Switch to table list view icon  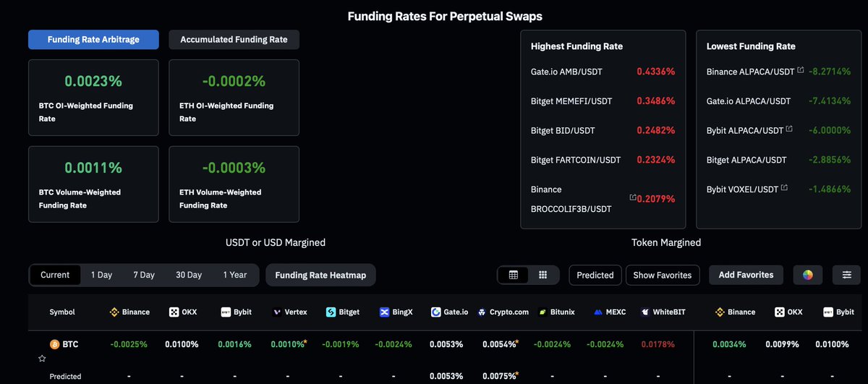[514, 275]
